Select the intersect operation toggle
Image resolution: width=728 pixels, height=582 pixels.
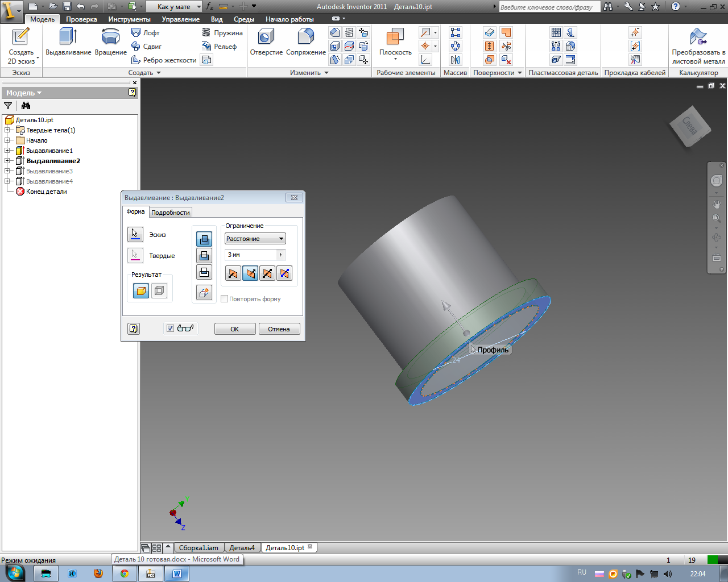[204, 272]
